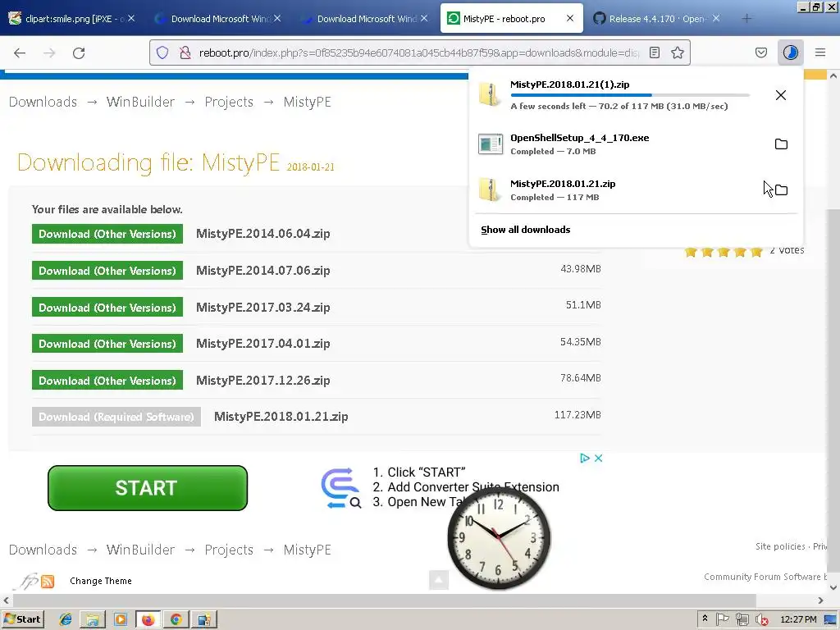Close the Release 4.4.170 GitHub tab
The height and width of the screenshot is (630, 840).
click(x=715, y=19)
